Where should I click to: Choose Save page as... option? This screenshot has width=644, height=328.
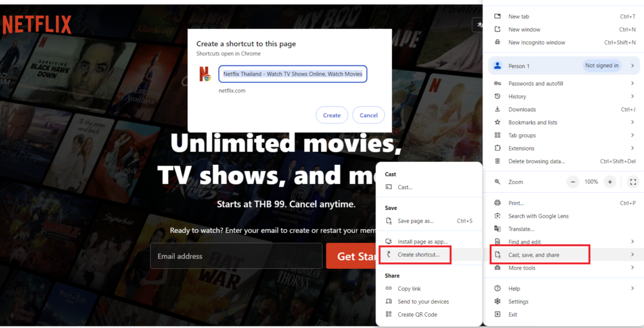[x=429, y=221]
